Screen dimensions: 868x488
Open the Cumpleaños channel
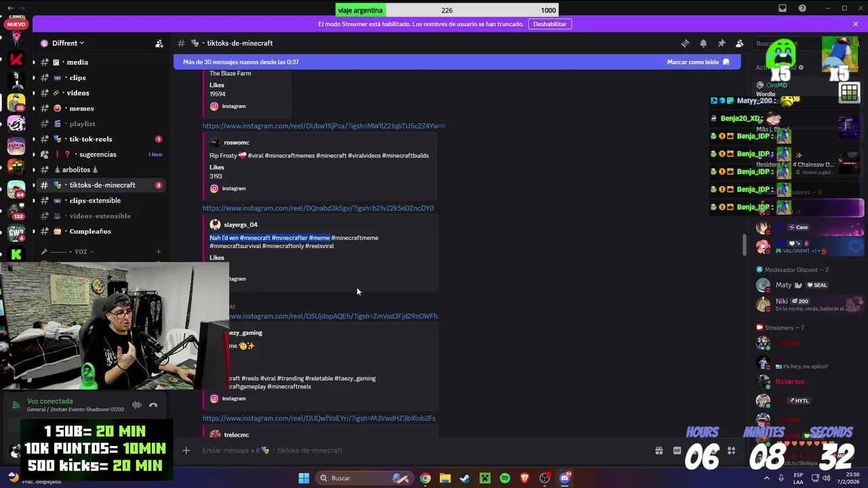101,232
